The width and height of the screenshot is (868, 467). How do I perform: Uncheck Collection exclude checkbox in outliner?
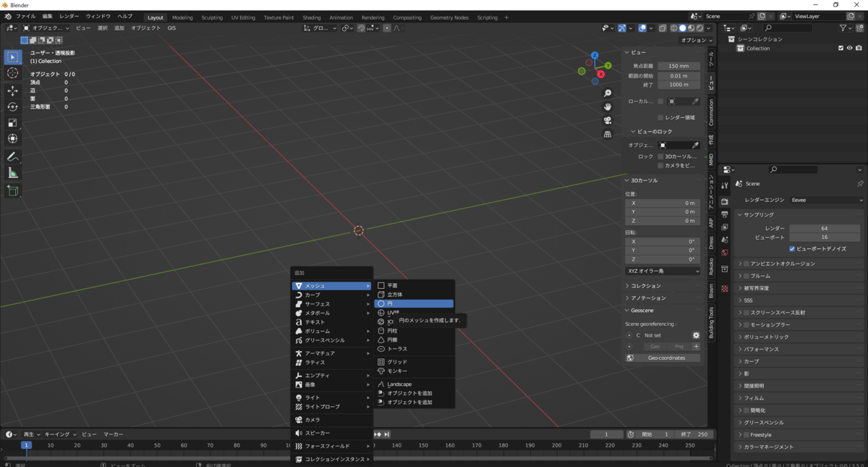click(841, 49)
